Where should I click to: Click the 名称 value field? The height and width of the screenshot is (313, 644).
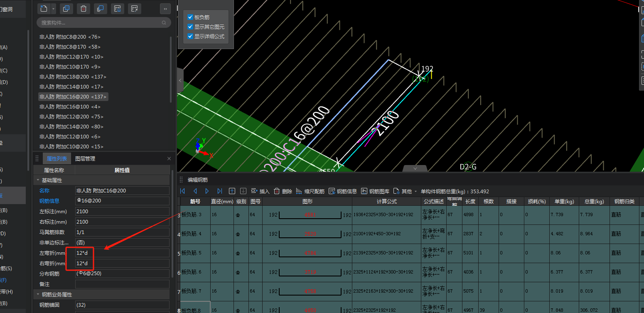122,190
